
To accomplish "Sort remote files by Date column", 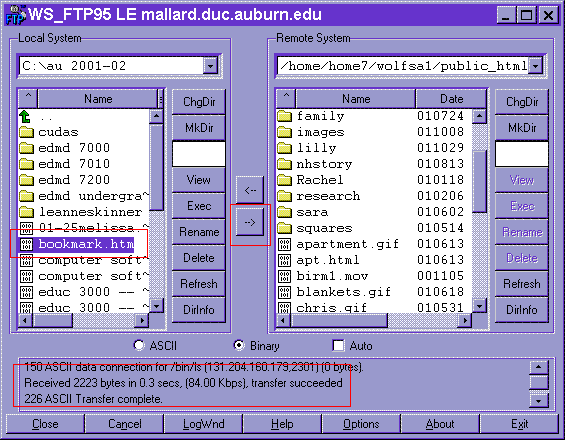I will (451, 99).
